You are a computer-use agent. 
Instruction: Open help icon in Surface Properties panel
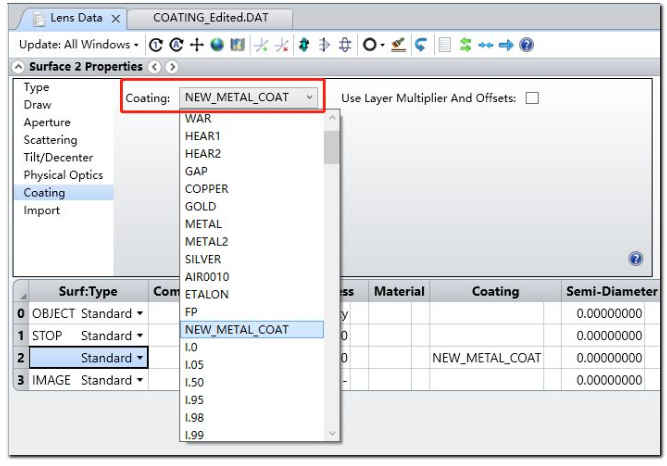click(x=636, y=258)
